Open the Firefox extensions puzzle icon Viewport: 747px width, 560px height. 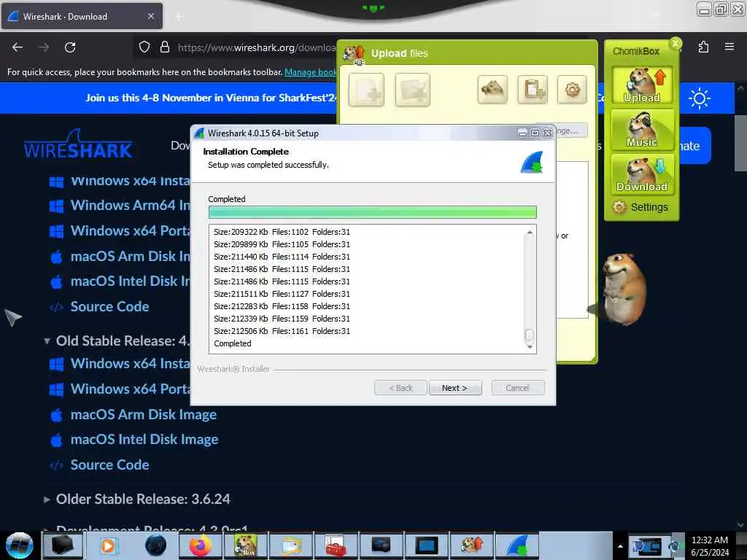pos(703,47)
